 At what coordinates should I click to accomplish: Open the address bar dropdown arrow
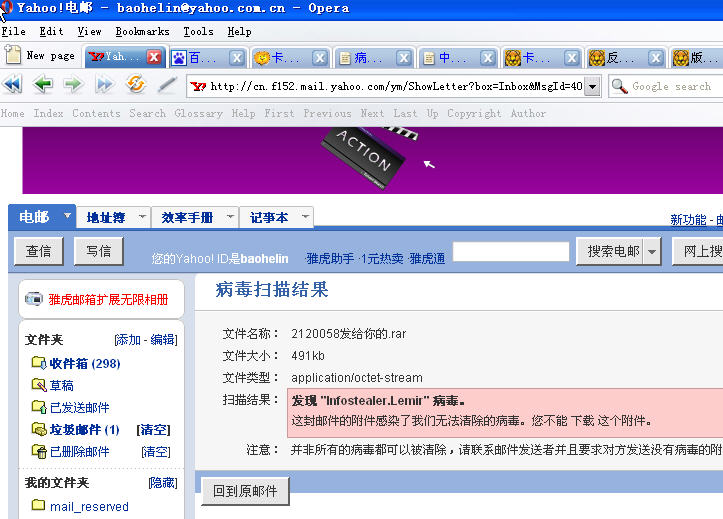tap(593, 86)
